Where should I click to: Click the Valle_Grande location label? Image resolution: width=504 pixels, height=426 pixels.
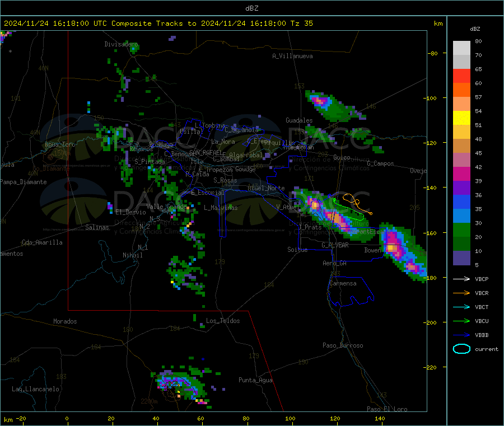tap(166, 207)
